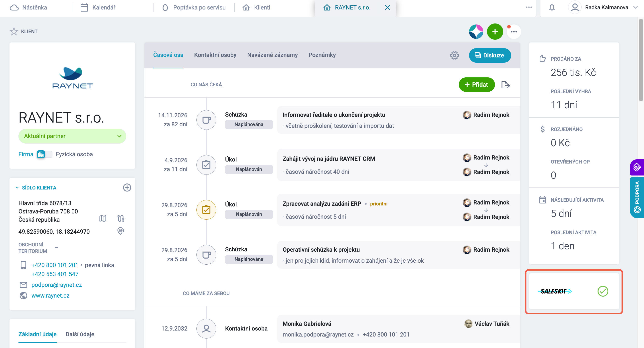Open the Kontaktní osoby tab
Image resolution: width=644 pixels, height=348 pixels.
215,55
